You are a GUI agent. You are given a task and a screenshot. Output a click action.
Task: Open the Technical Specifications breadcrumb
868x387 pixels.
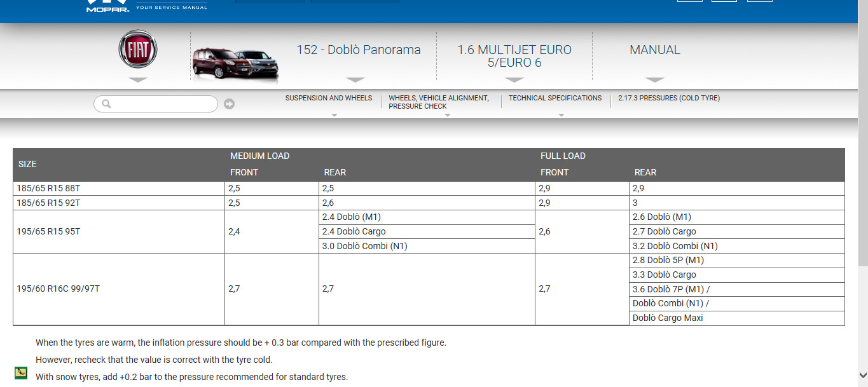click(555, 98)
